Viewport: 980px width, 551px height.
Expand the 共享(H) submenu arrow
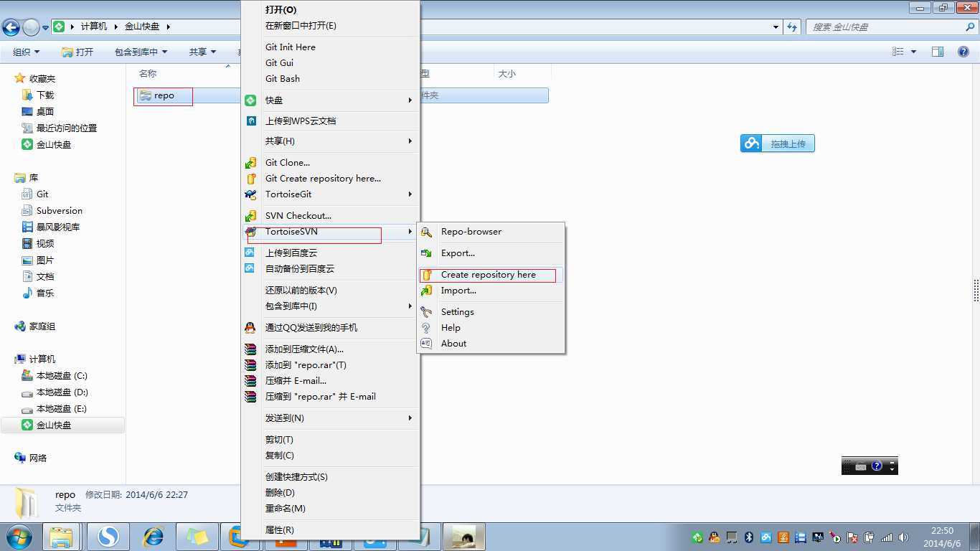click(410, 141)
